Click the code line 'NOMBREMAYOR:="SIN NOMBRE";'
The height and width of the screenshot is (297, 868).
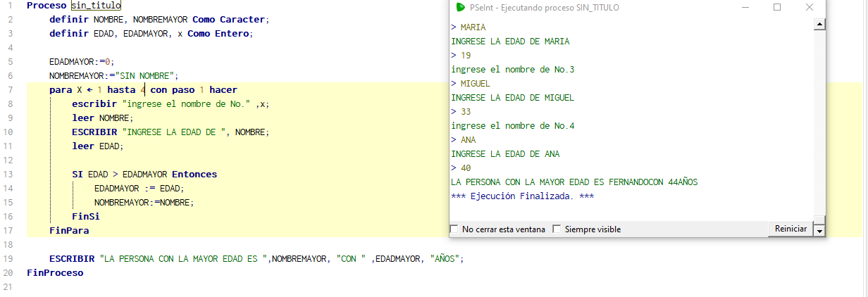(x=114, y=75)
